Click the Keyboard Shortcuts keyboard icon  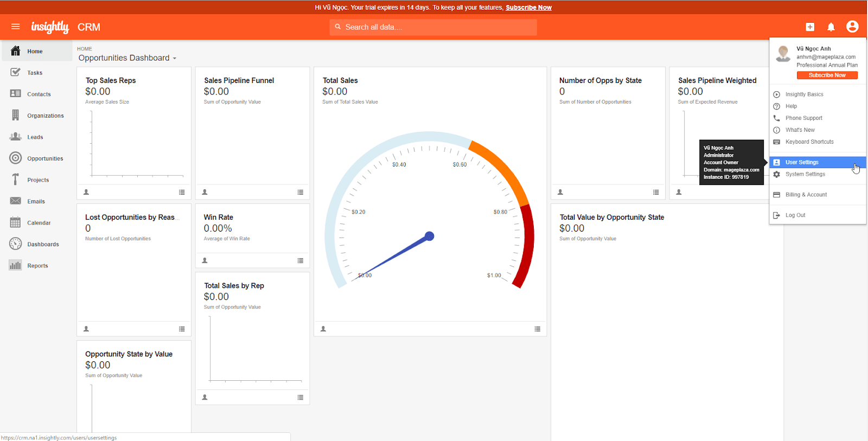[776, 142]
